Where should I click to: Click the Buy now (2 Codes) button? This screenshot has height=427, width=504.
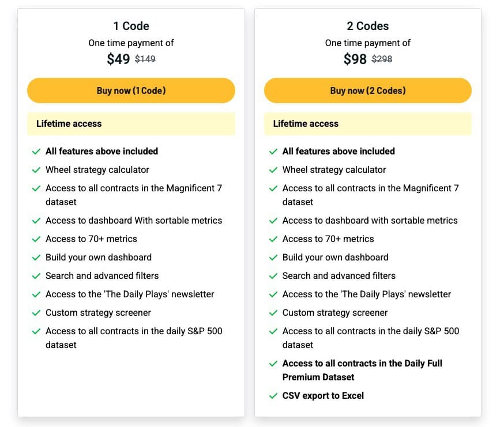coord(368,90)
